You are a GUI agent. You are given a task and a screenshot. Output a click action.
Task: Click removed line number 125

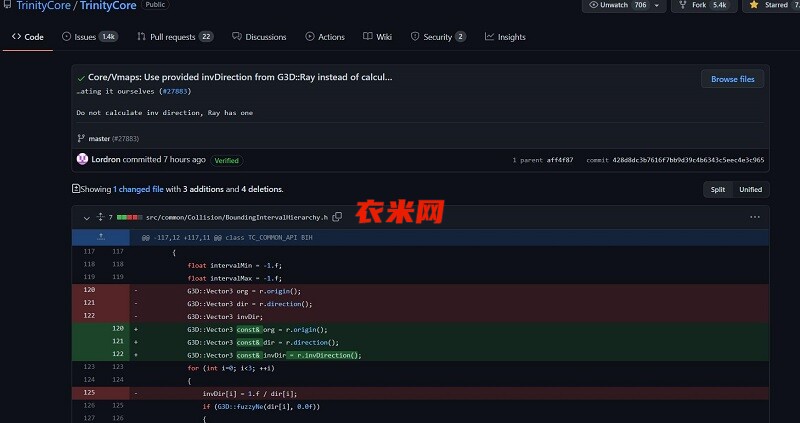[x=89, y=393]
